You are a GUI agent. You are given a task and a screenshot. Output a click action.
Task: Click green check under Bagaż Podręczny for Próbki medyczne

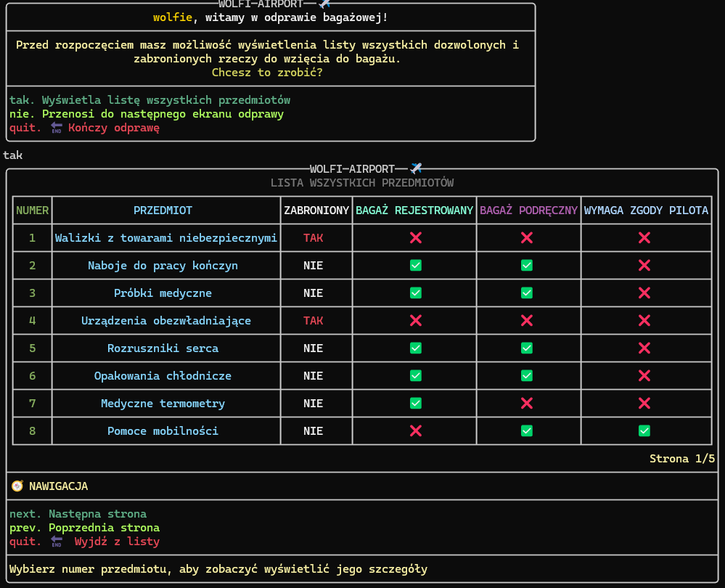click(x=527, y=293)
